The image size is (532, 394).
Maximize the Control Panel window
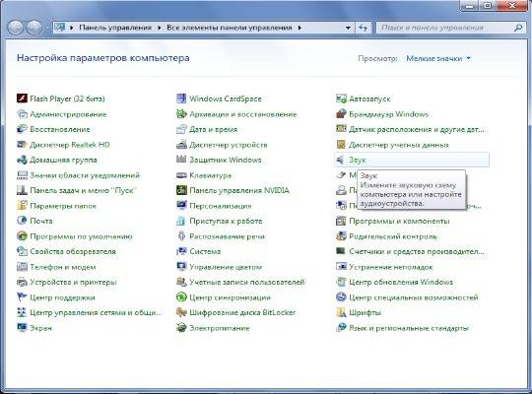click(488, 6)
